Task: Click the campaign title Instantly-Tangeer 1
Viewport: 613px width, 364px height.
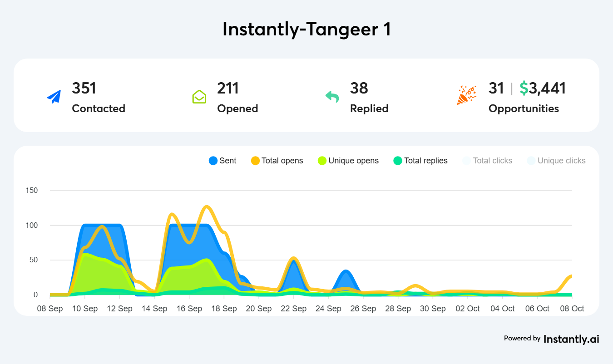Action: click(306, 29)
